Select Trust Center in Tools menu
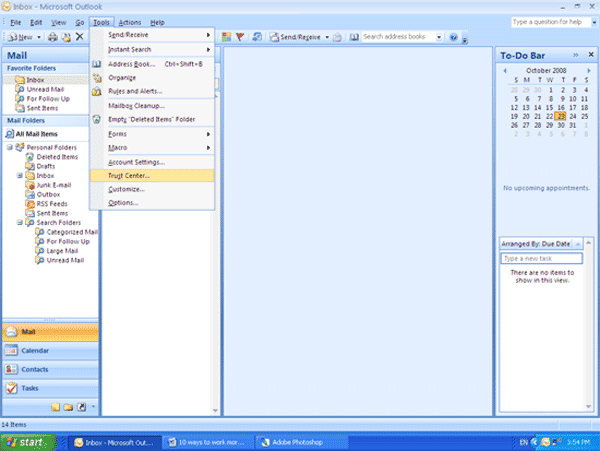 pyautogui.click(x=152, y=176)
